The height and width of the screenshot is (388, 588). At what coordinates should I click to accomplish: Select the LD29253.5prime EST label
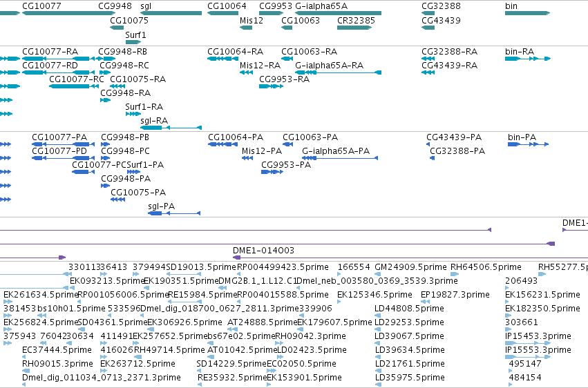click(x=410, y=322)
